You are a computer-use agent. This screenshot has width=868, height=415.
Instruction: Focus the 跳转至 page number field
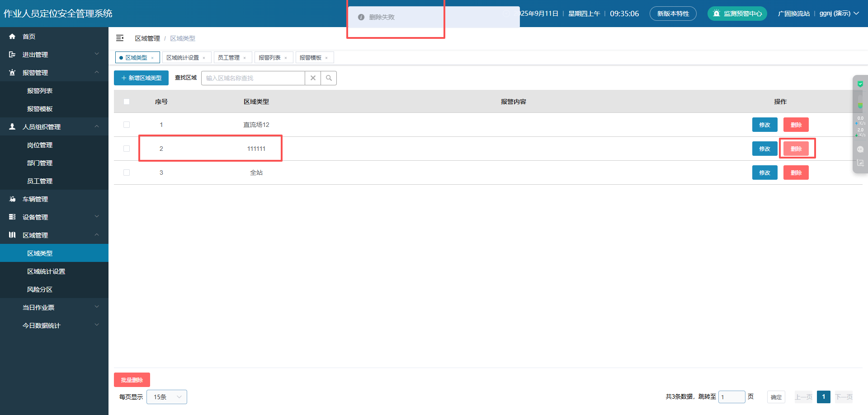coord(732,397)
